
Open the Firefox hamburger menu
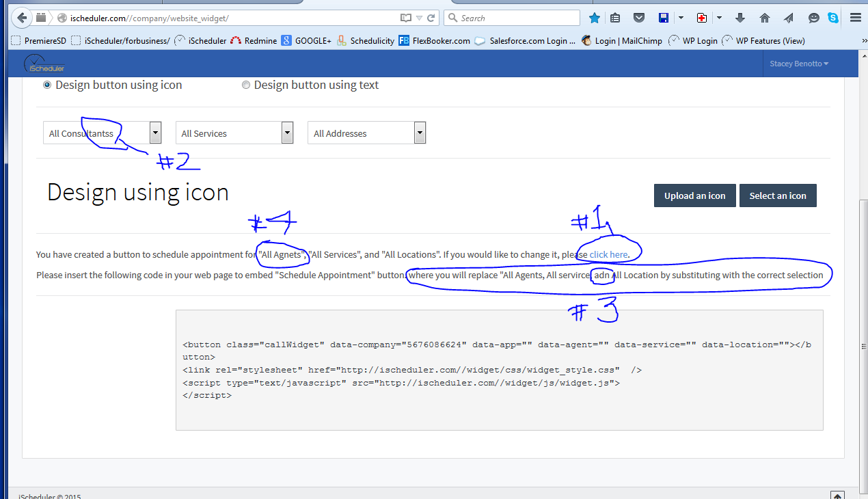[x=855, y=18]
